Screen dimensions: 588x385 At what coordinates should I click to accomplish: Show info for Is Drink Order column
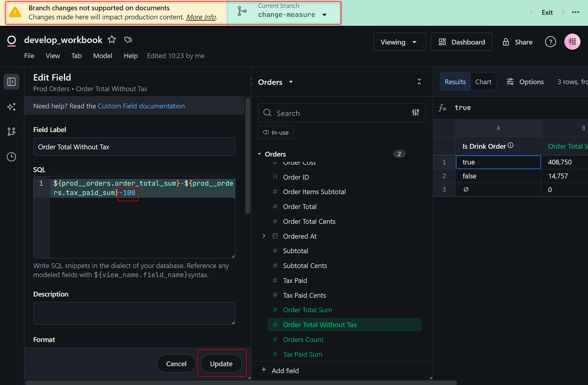(511, 145)
